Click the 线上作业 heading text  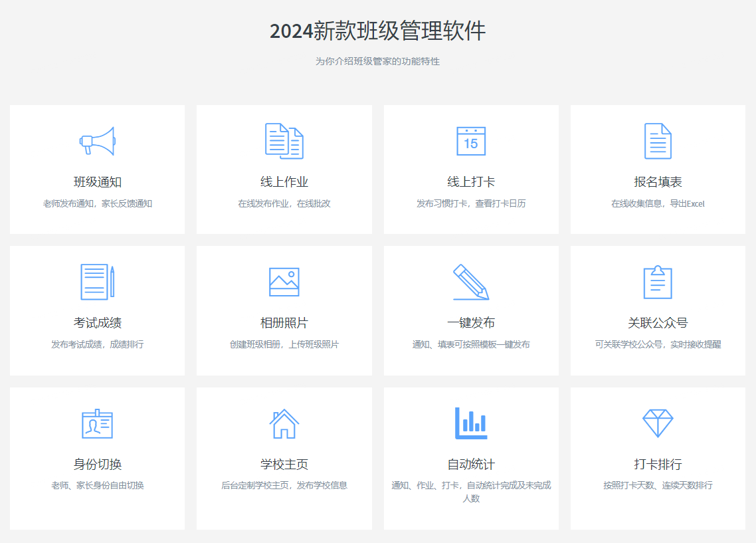(x=284, y=182)
